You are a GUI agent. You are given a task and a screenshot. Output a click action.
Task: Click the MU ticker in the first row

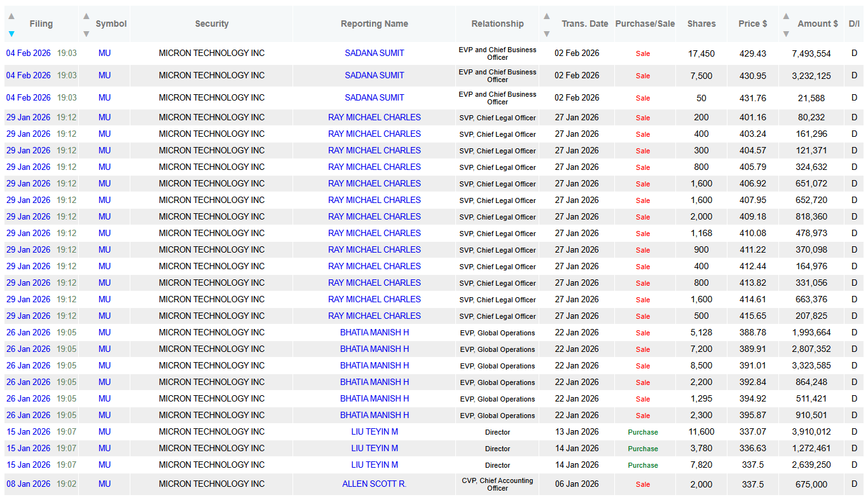tap(104, 53)
